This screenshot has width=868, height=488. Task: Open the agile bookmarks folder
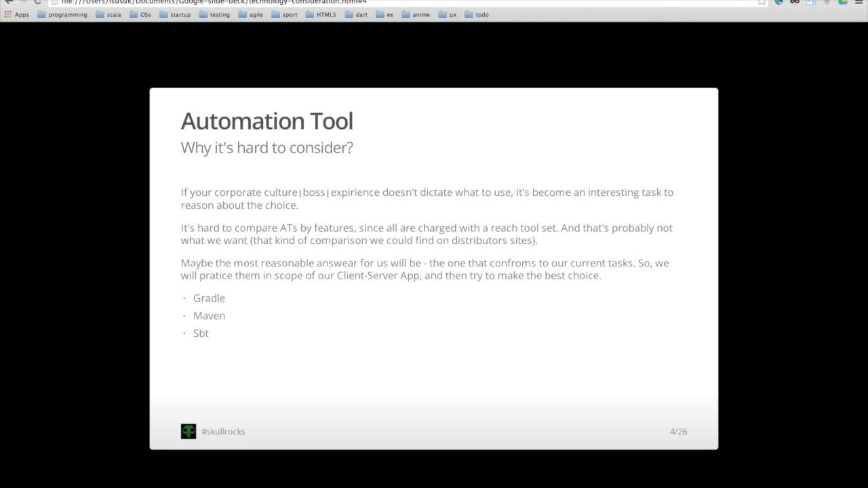tap(251, 14)
